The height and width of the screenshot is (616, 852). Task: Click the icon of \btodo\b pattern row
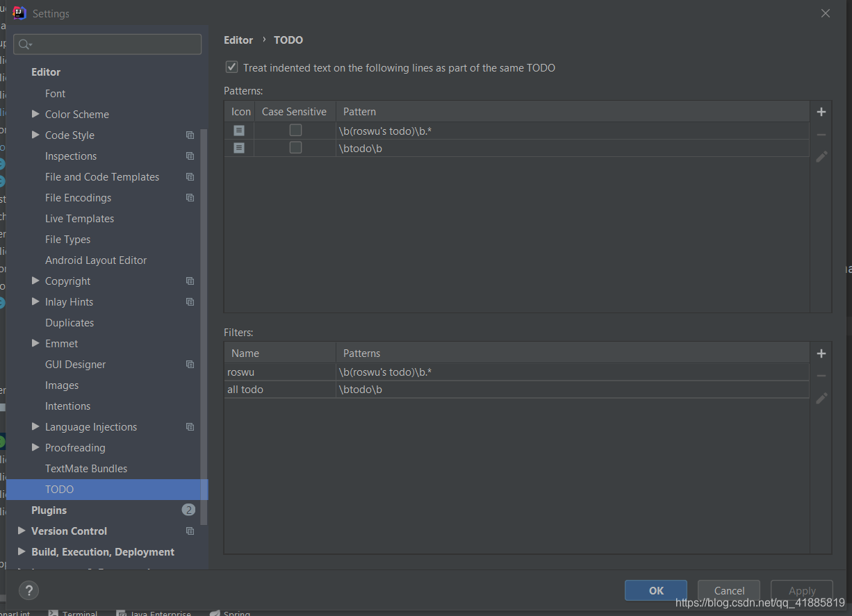point(239,148)
